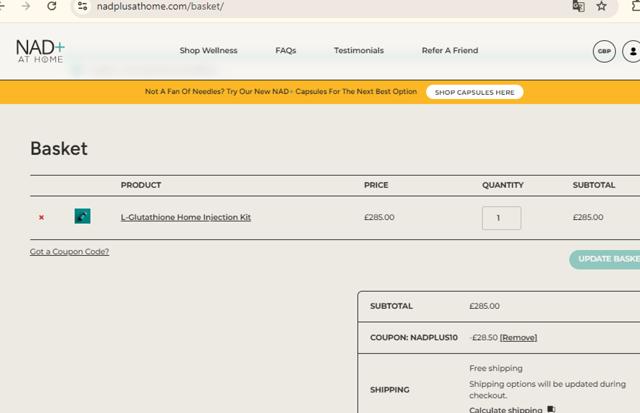Click the NAD+ At Home logo
This screenshot has height=413, width=640.
(x=40, y=51)
